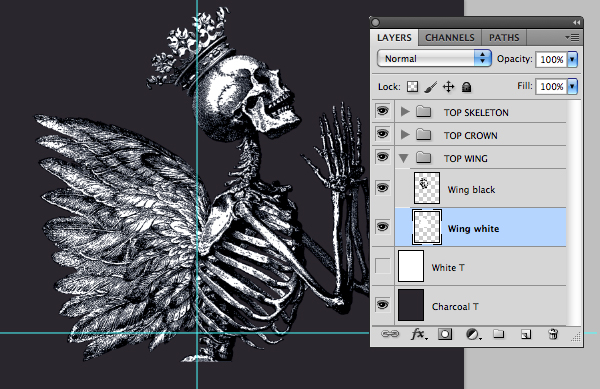Expand the TOP SKELETON group
Screen dimensions: 600x389
point(405,112)
